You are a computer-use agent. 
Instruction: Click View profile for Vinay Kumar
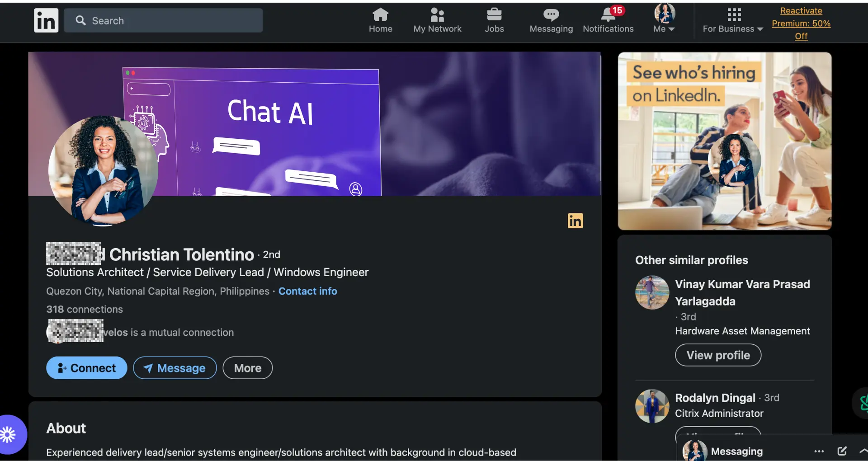pos(718,355)
